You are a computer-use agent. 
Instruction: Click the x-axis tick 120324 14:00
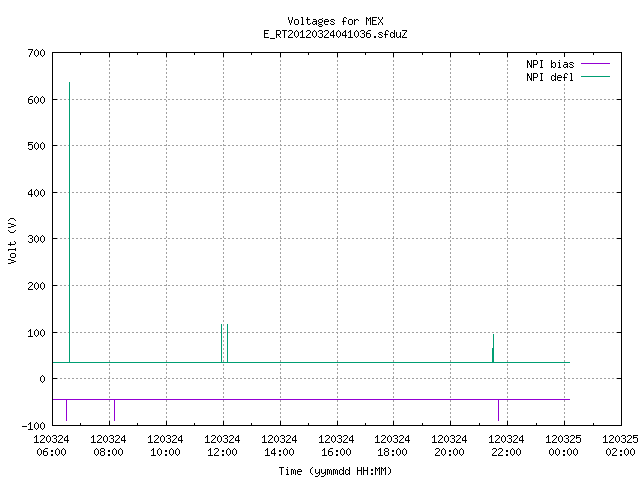point(279,446)
